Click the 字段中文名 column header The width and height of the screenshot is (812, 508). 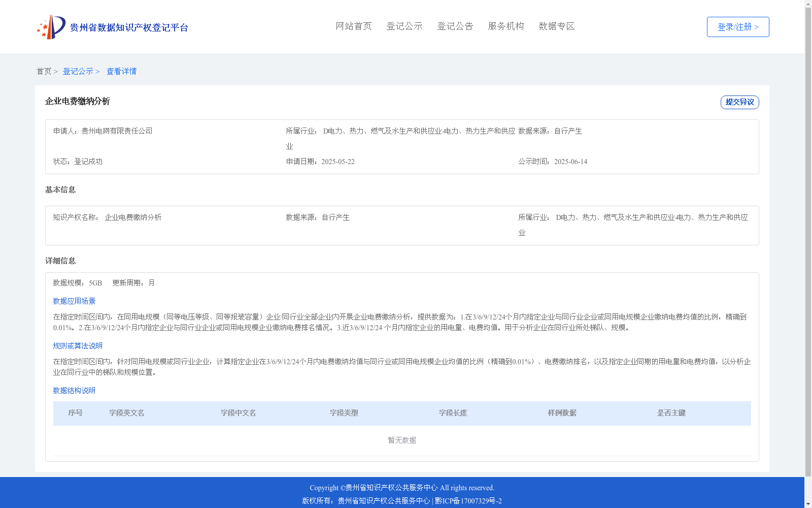(239, 413)
